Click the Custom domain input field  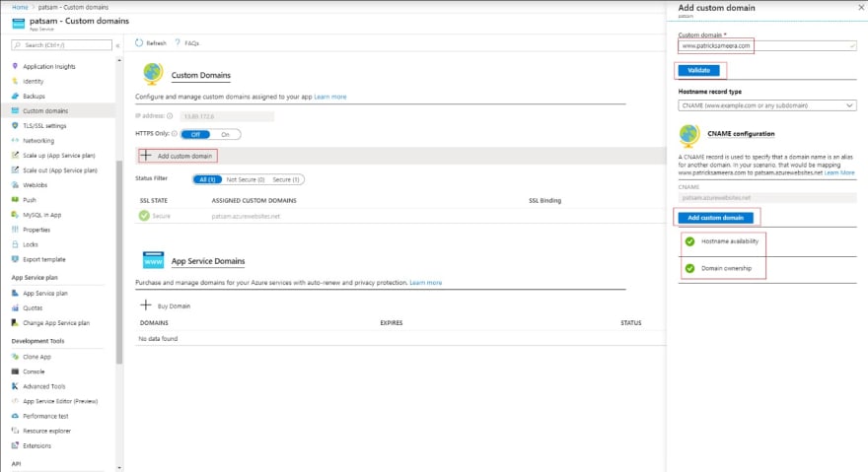pos(767,46)
